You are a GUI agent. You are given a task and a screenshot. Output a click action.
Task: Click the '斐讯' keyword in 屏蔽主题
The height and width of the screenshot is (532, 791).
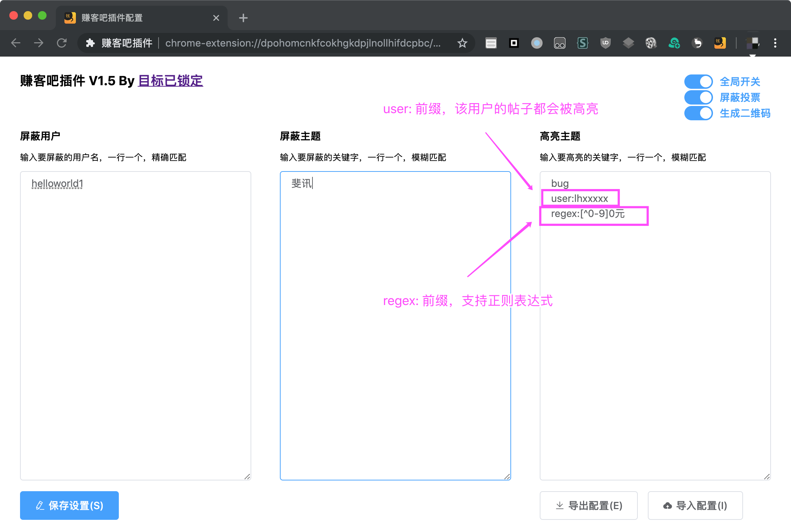click(302, 184)
